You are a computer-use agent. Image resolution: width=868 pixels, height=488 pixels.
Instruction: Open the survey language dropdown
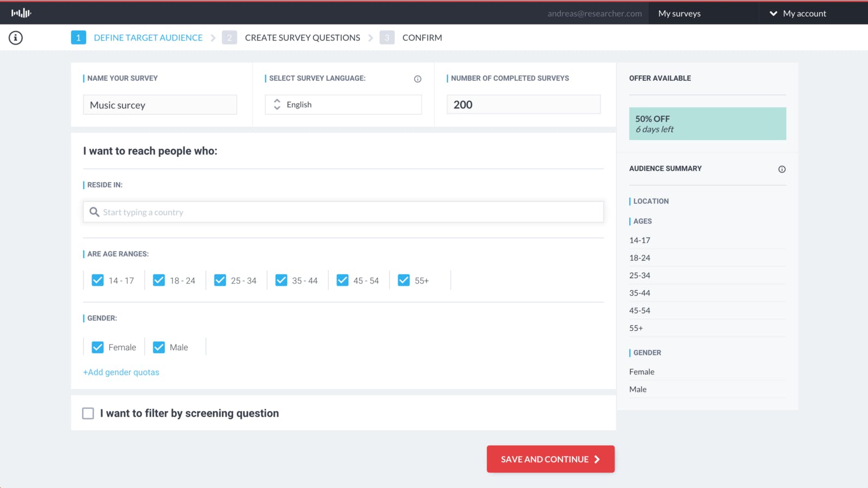coord(343,105)
